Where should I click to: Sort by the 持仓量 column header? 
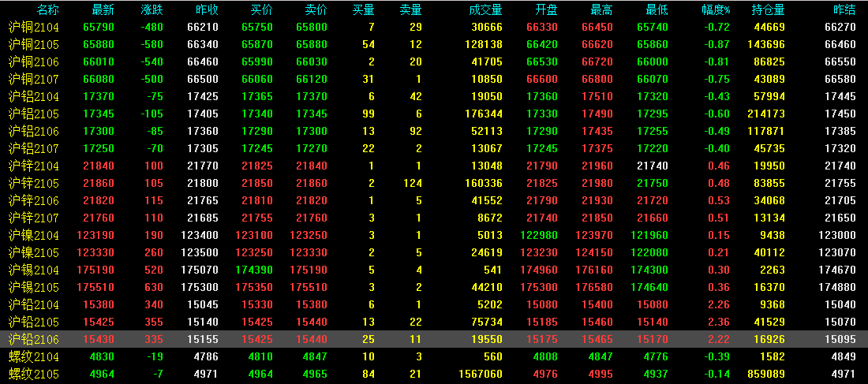point(769,10)
